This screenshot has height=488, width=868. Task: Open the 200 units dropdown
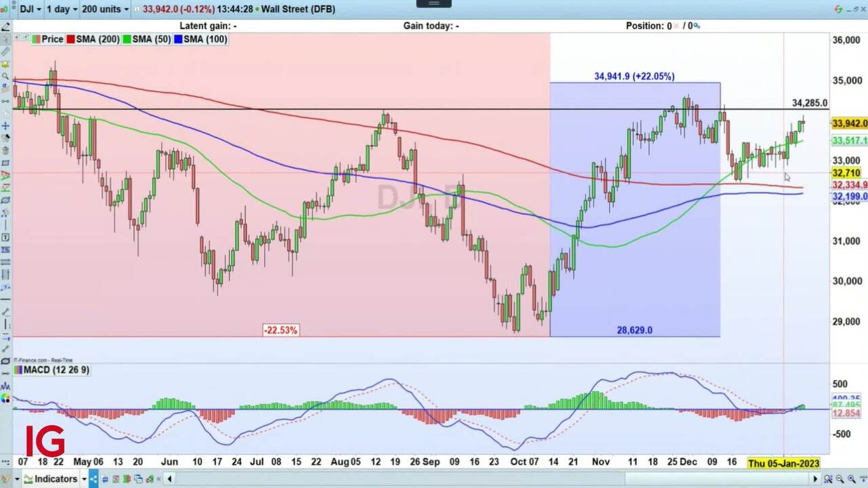click(104, 9)
